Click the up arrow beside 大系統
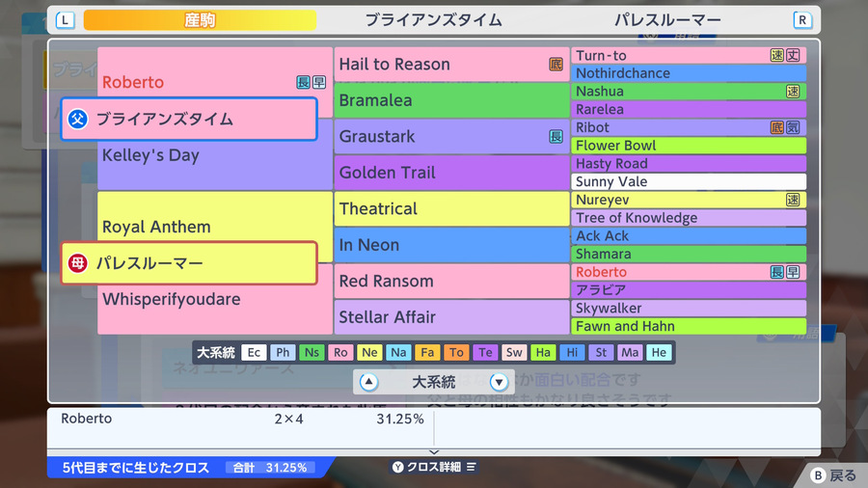 pyautogui.click(x=368, y=382)
